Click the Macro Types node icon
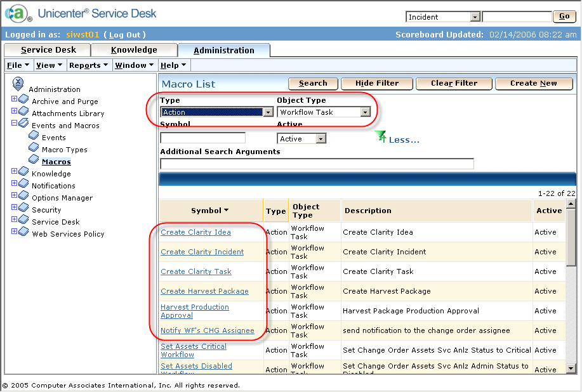Viewport: 582px width, 392px height. pyautogui.click(x=34, y=148)
